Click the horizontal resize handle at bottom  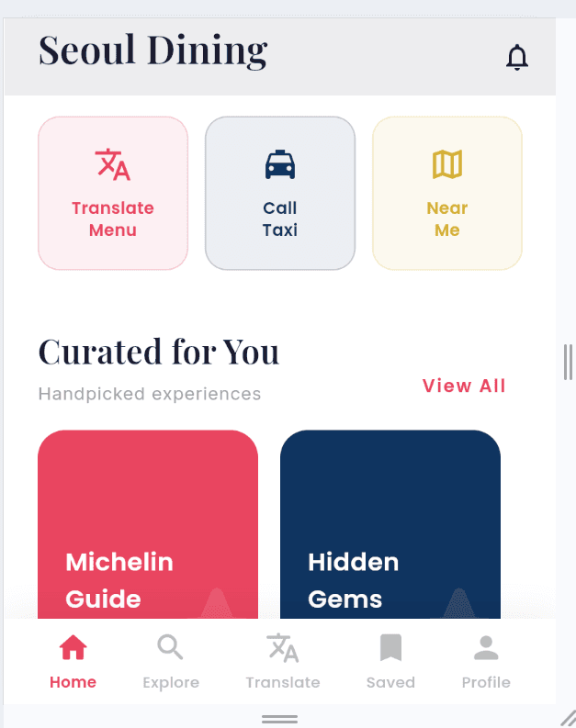tap(279, 719)
